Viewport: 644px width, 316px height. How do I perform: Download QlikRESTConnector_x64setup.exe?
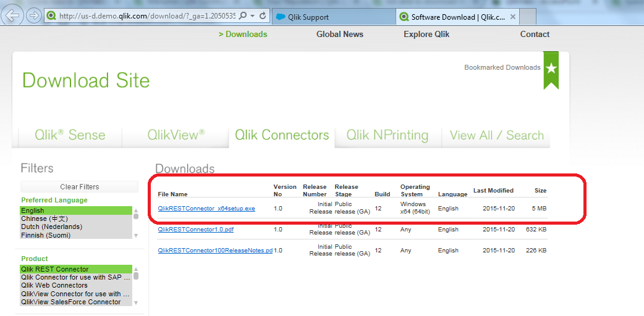(x=206, y=209)
